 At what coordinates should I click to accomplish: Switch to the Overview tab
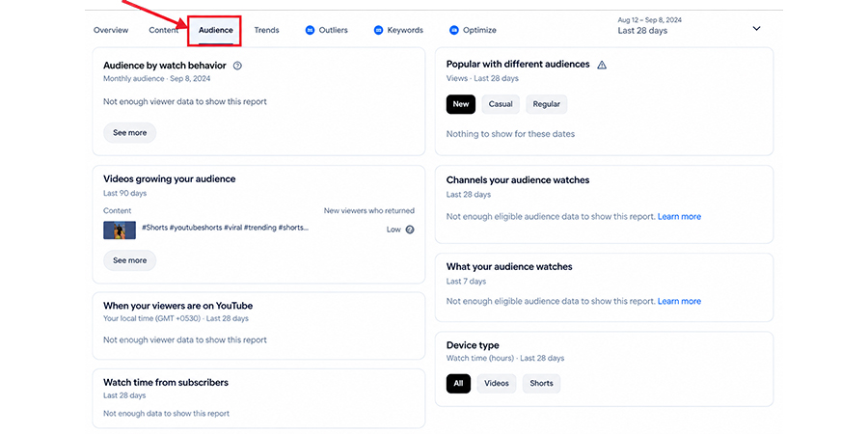(111, 30)
